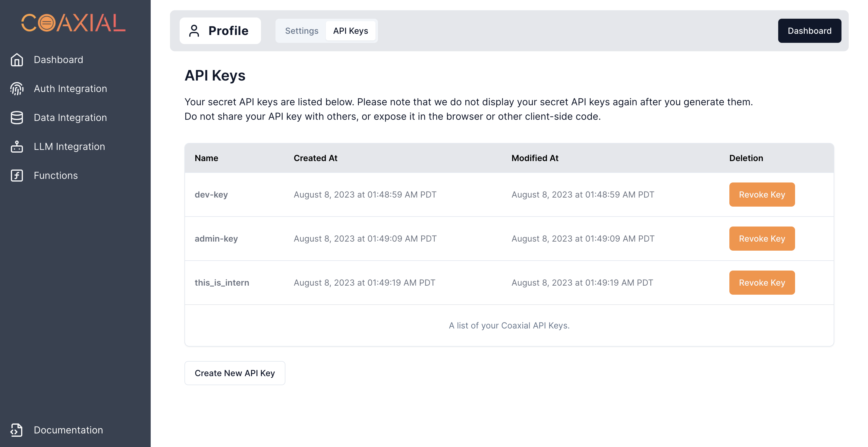Open Data Integration via the database icon

[17, 117]
